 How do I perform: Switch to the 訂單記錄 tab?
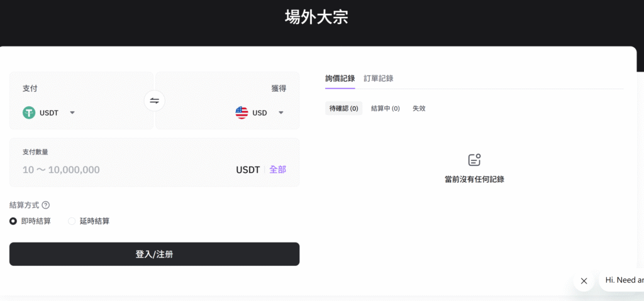coord(379,79)
